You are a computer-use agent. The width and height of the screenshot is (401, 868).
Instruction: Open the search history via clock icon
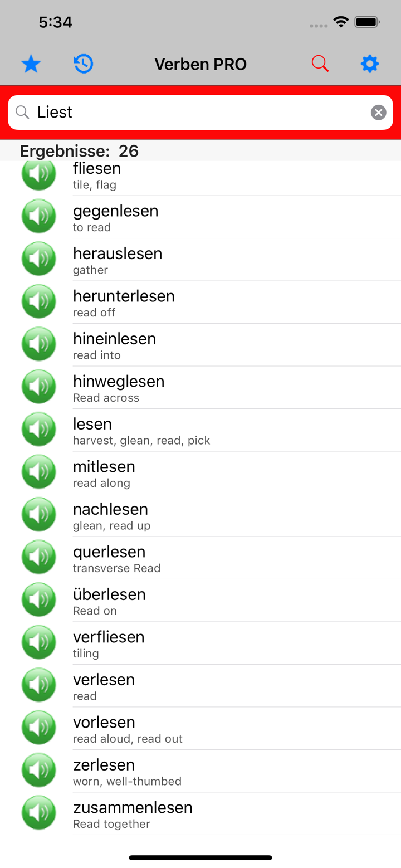[x=82, y=64]
